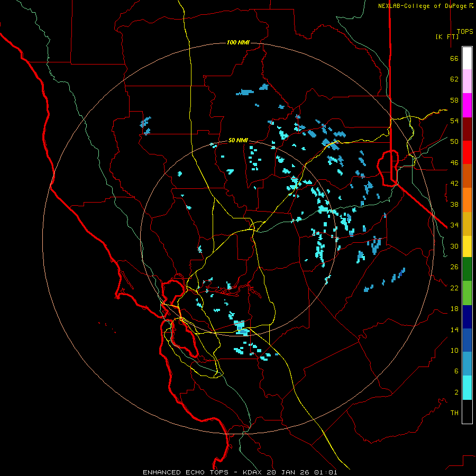This screenshot has width=476, height=476.
Task: Click the 58 legend value label
Action: click(454, 100)
